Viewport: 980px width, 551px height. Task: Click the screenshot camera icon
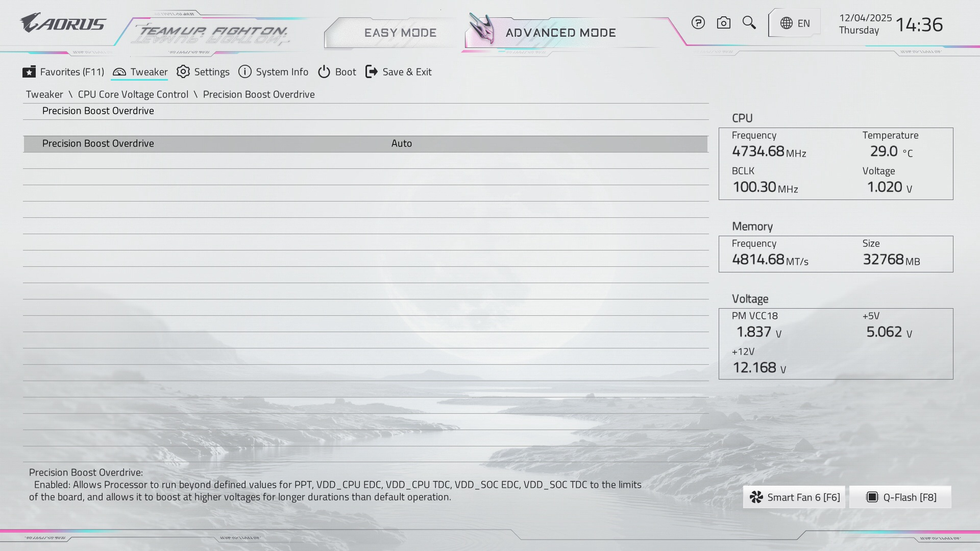click(723, 23)
